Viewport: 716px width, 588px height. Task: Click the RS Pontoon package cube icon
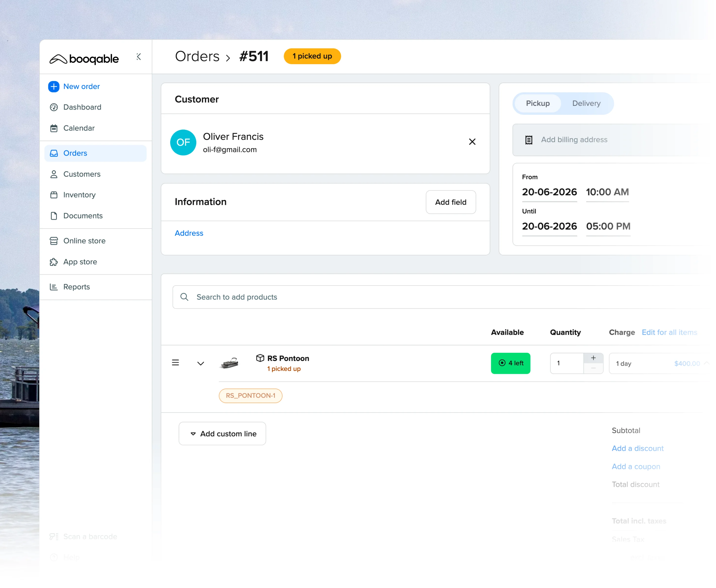tap(260, 358)
